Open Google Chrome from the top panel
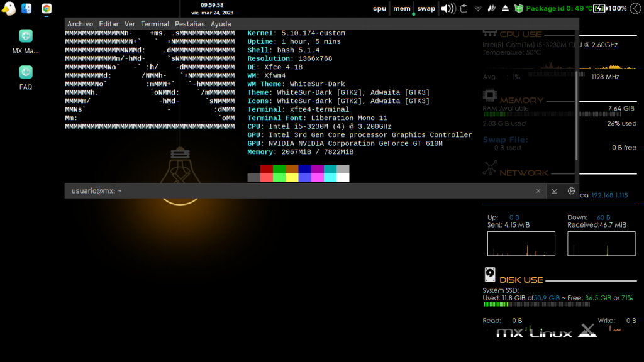644x362 pixels. click(47, 8)
